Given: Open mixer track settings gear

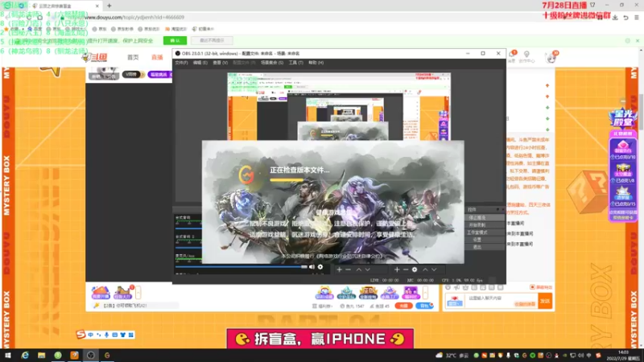Looking at the screenshot, I should 320,267.
